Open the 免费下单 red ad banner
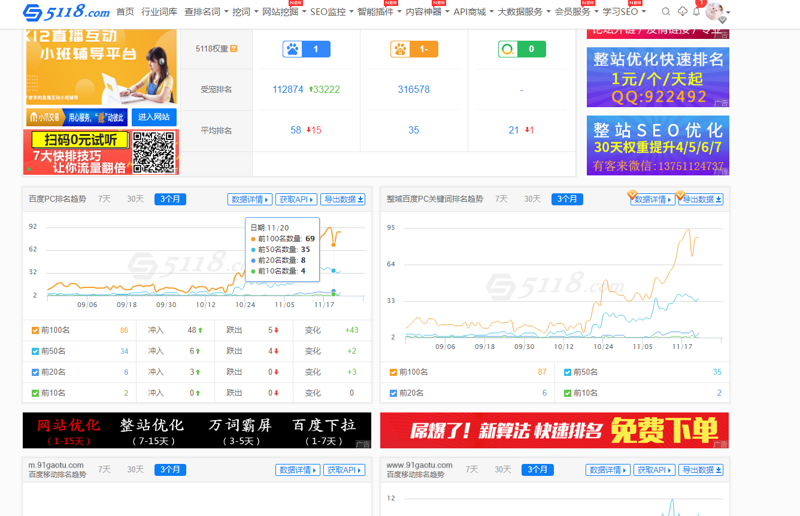The image size is (800, 516). tap(555, 431)
